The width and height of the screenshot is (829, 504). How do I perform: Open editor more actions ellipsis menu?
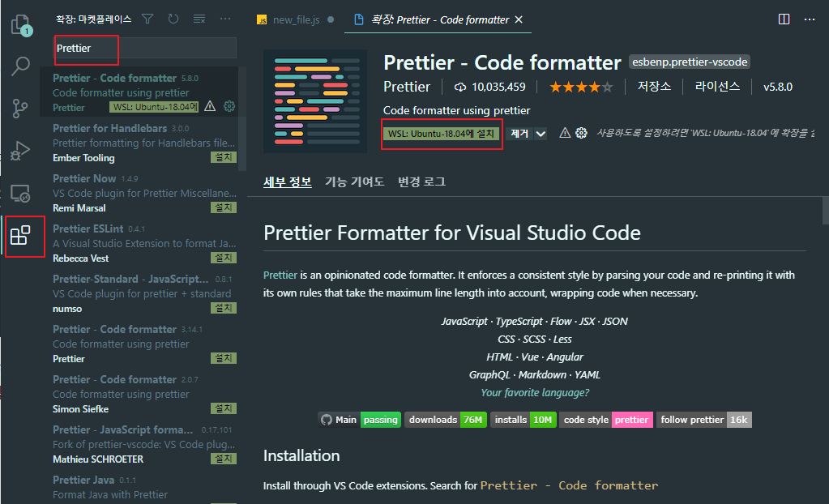(x=810, y=19)
